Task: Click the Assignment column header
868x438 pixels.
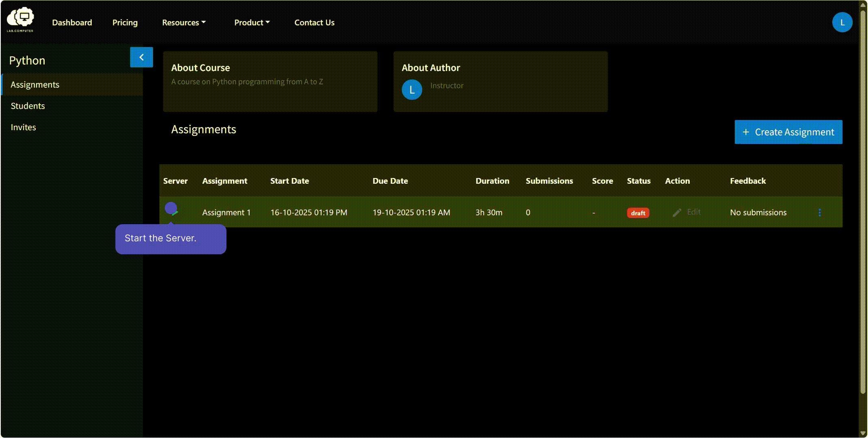Action: pos(225,181)
